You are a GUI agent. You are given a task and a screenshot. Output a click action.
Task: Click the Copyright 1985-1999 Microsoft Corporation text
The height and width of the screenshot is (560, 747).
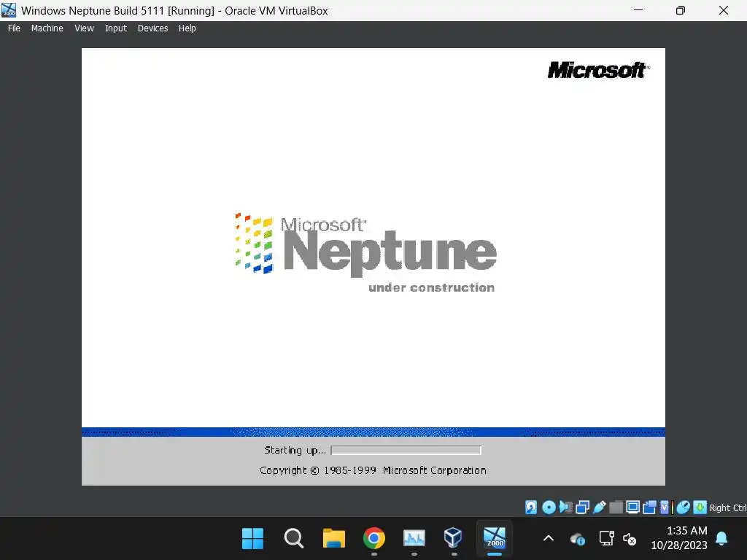click(x=373, y=470)
